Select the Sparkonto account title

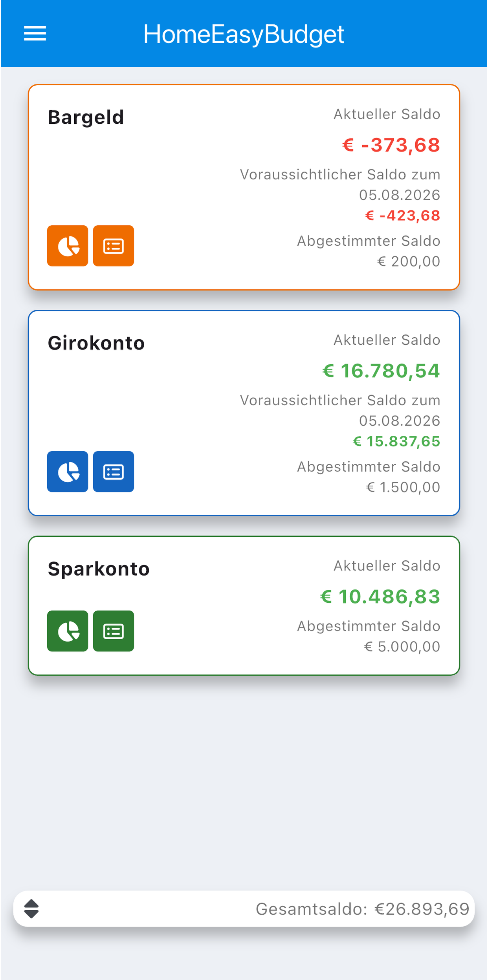[99, 569]
